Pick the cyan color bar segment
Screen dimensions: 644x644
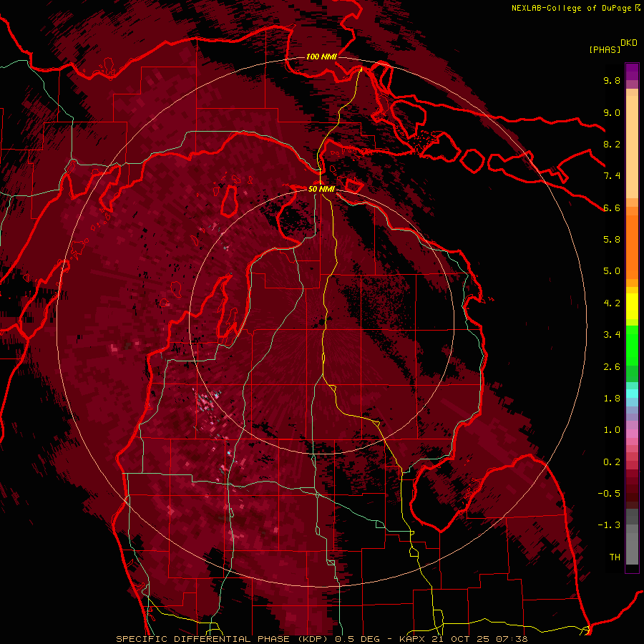(x=632, y=394)
